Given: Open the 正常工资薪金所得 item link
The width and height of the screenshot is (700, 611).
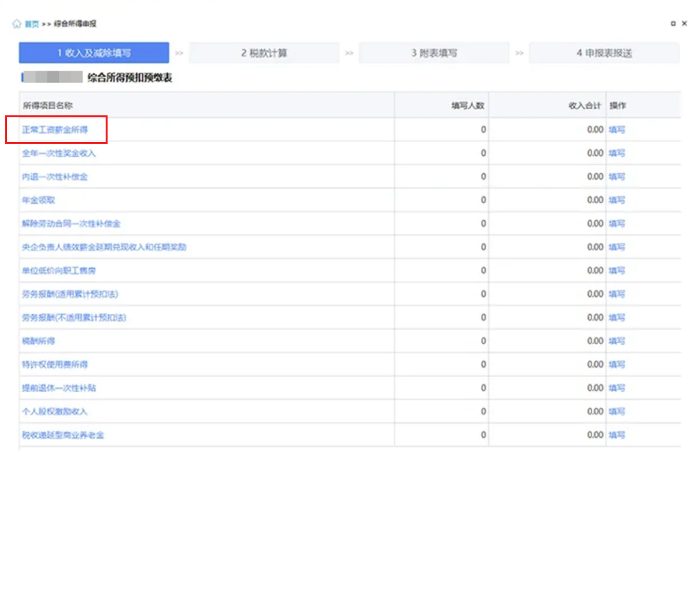Looking at the screenshot, I should coord(55,130).
